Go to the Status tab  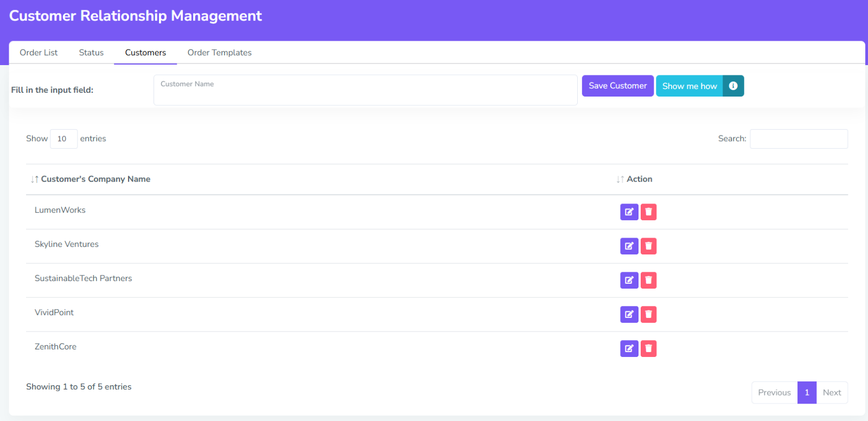coord(91,53)
